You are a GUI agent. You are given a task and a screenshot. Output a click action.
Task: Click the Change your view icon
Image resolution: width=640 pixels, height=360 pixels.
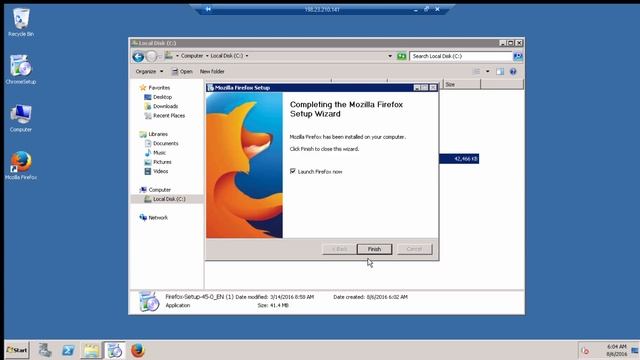click(476, 71)
